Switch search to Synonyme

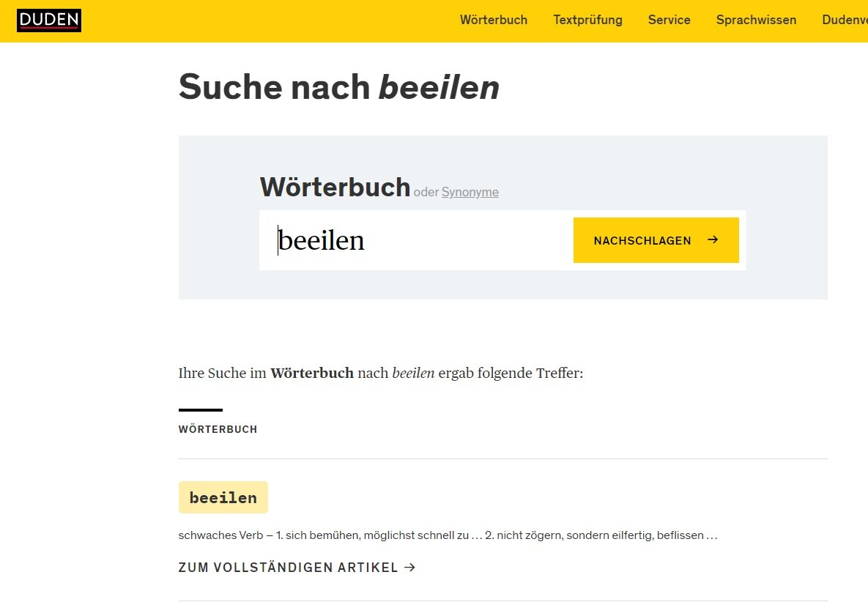point(470,192)
